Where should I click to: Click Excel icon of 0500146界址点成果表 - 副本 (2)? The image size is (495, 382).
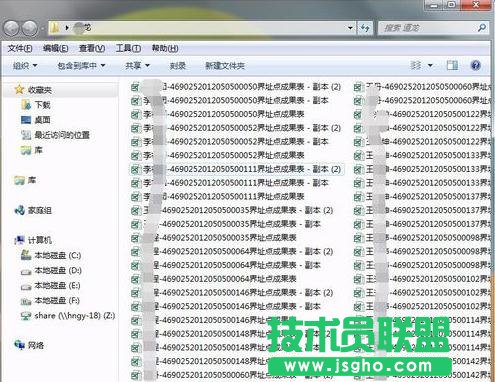coord(135,293)
